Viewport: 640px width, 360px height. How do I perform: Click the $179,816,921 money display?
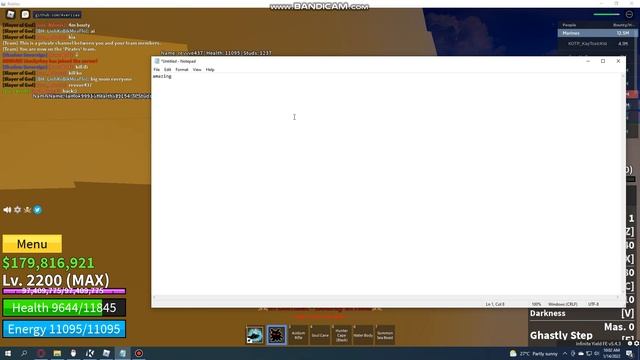(48, 263)
